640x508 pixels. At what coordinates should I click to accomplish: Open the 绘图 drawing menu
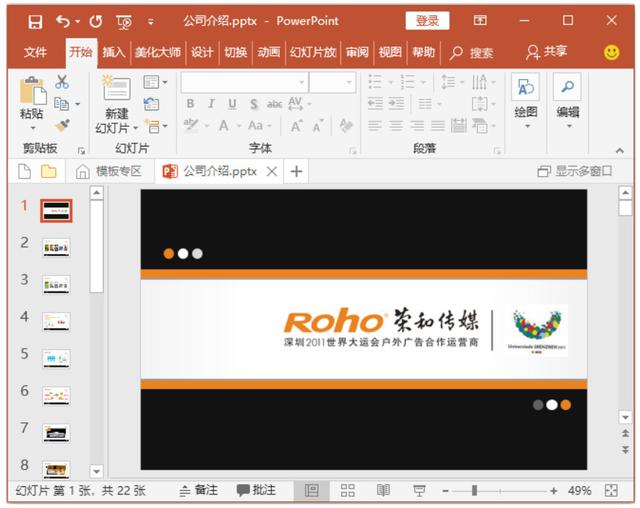point(525,101)
